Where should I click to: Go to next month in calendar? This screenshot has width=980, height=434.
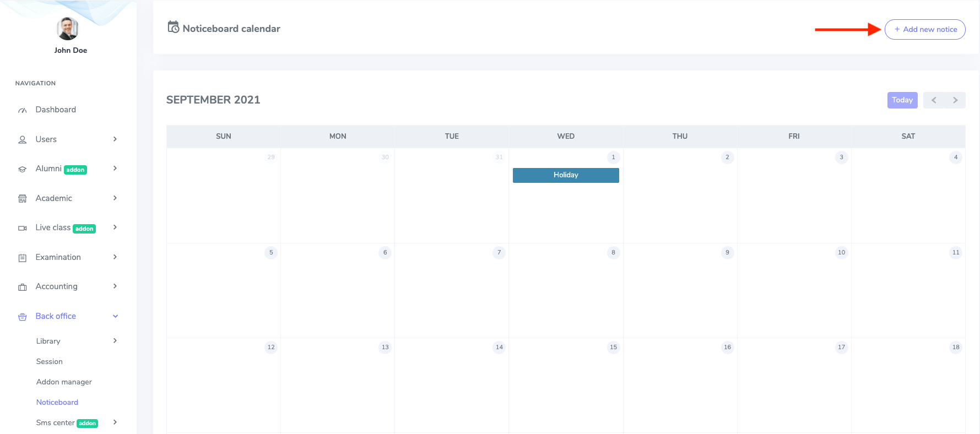click(955, 100)
